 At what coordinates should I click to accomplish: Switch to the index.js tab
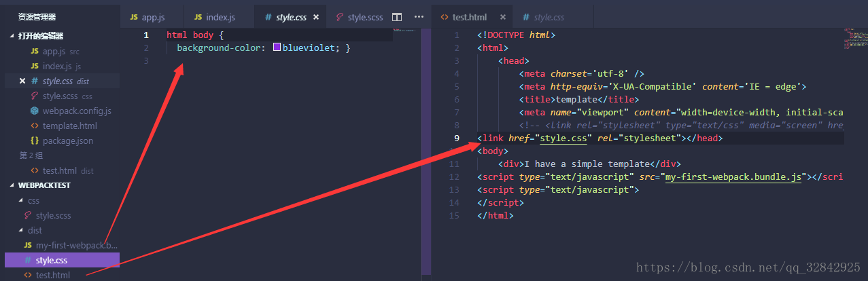click(220, 16)
